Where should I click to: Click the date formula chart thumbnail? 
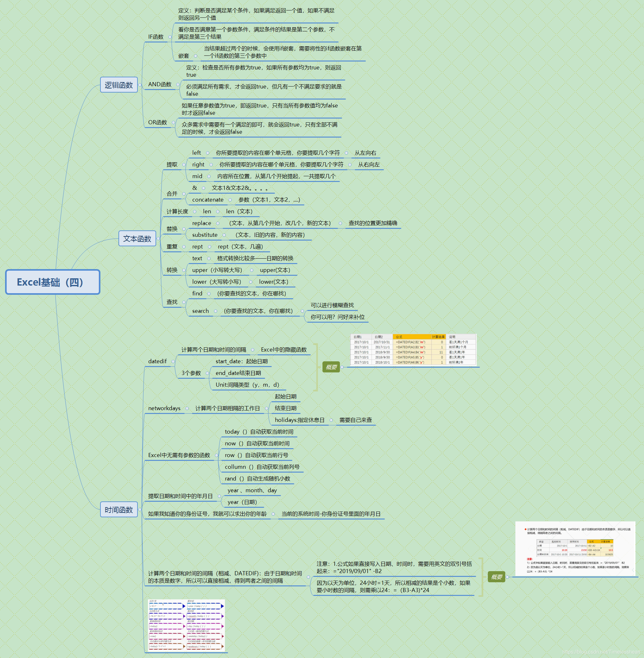pyautogui.click(x=186, y=625)
